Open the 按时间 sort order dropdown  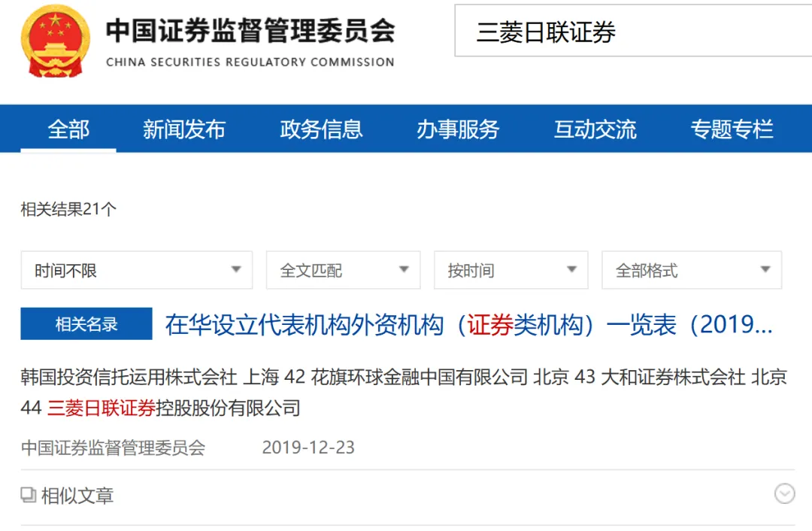coord(511,270)
